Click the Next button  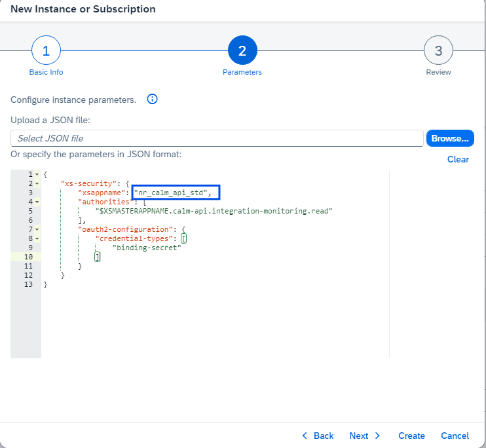coord(365,436)
